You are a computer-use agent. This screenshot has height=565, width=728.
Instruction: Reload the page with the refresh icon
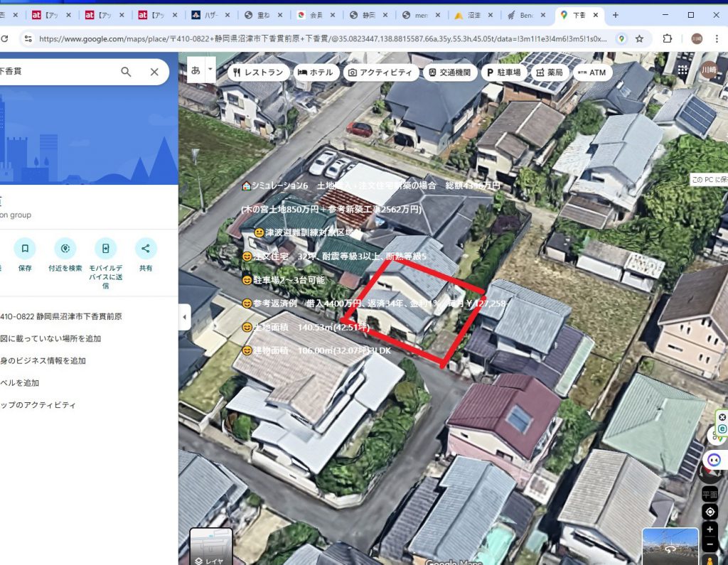coord(5,38)
